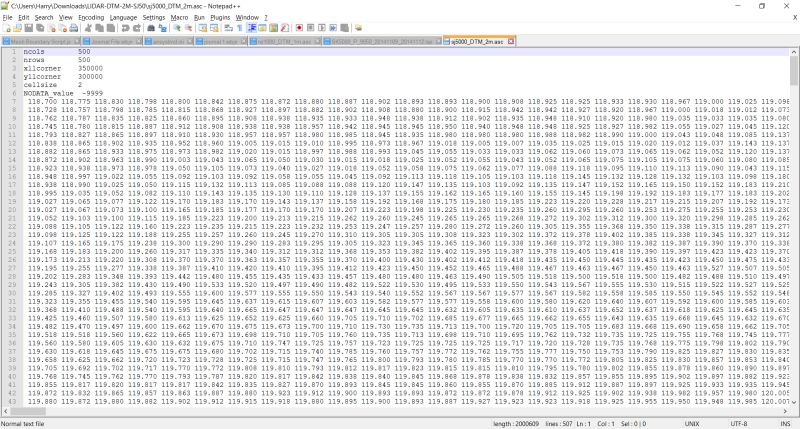800x429 pixels.
Task: Click 'Normal text file' in status bar
Action: click(22, 424)
